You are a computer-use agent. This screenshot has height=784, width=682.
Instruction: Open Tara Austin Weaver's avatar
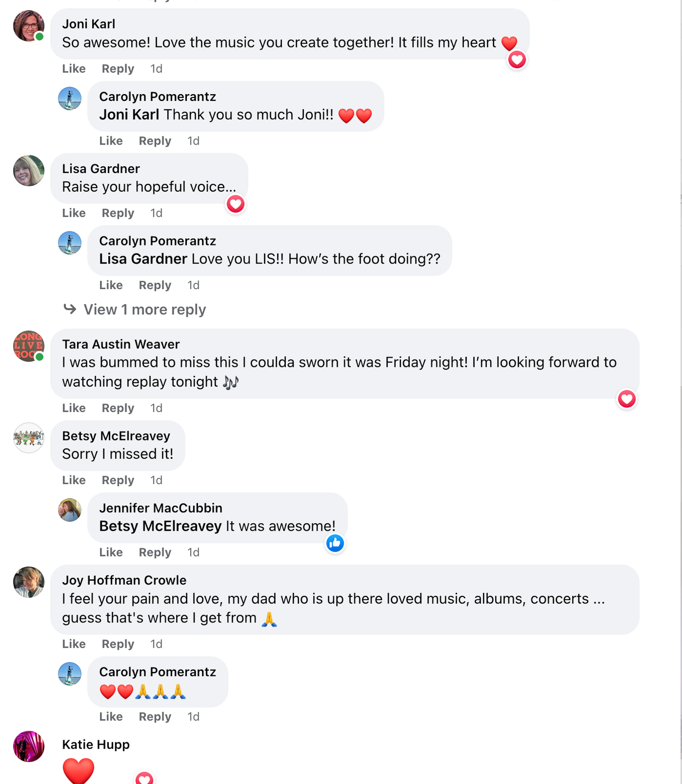[x=28, y=346]
